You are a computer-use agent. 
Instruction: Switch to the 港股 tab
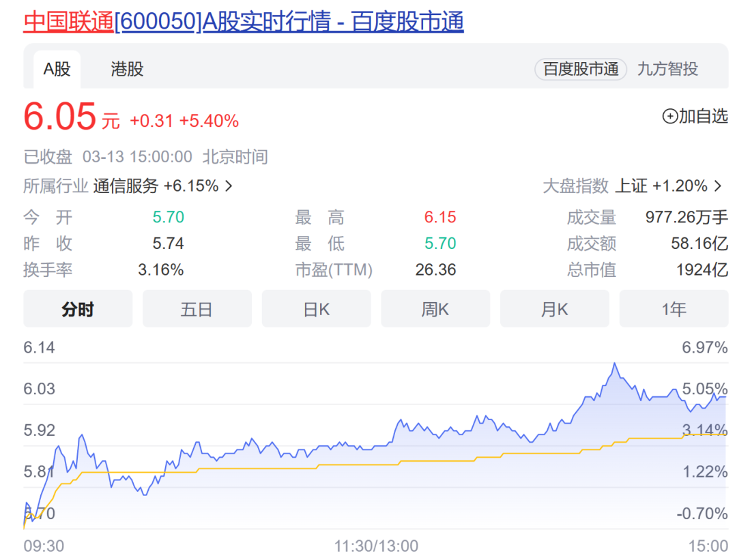click(127, 69)
